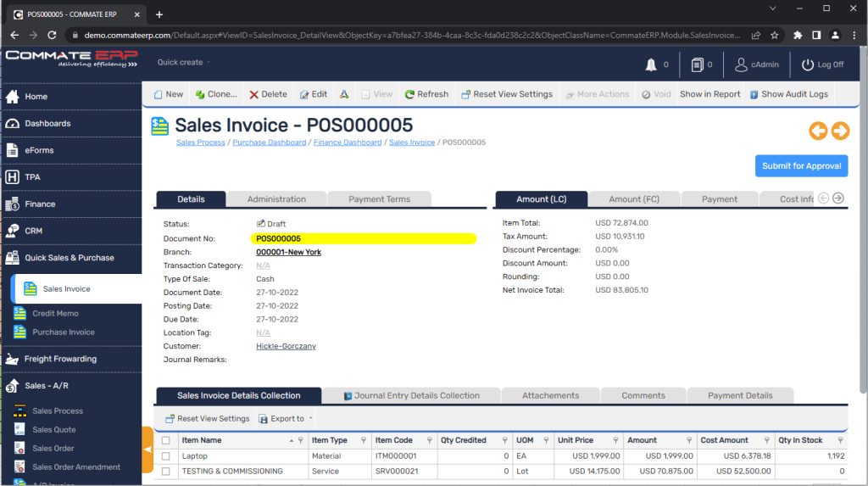
Task: Open Attachements tab
Action: tap(550, 396)
